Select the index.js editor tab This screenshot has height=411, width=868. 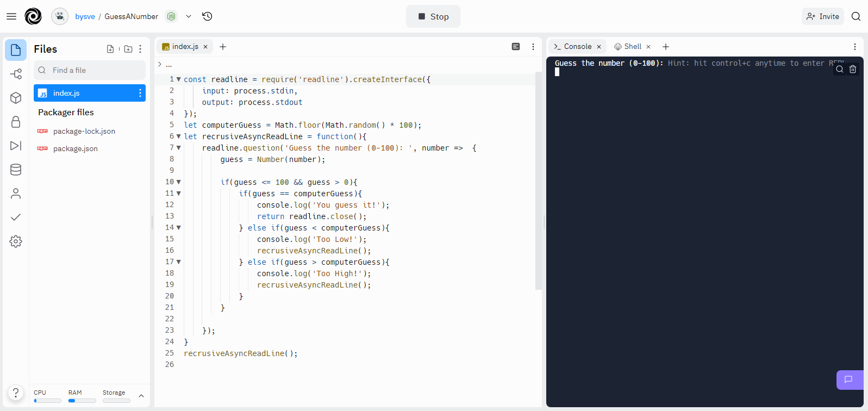click(185, 47)
